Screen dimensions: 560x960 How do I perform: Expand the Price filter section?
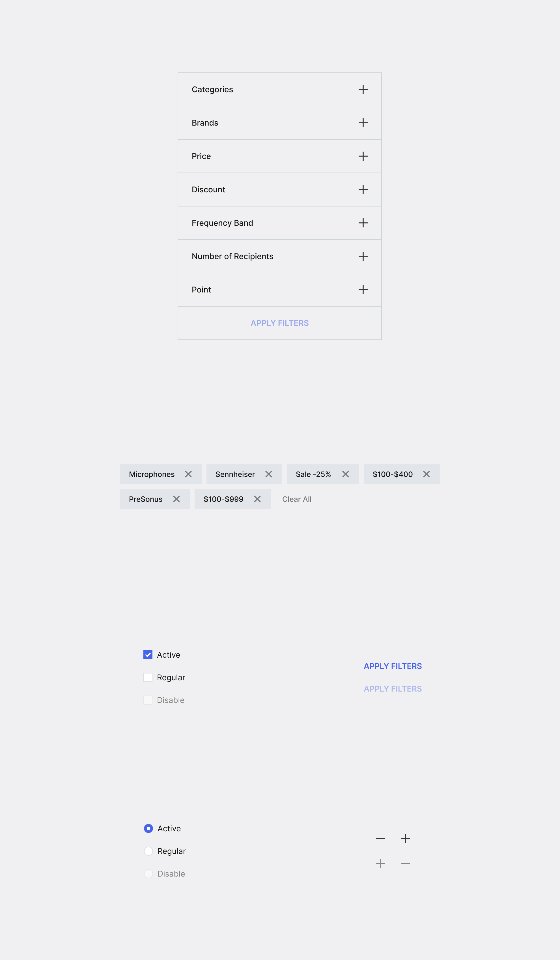(363, 156)
